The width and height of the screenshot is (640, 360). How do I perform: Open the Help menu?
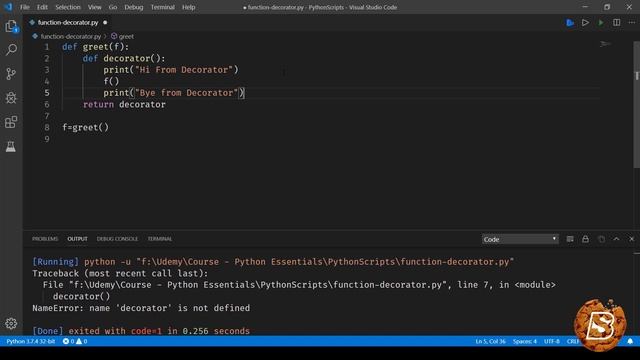coord(188,7)
